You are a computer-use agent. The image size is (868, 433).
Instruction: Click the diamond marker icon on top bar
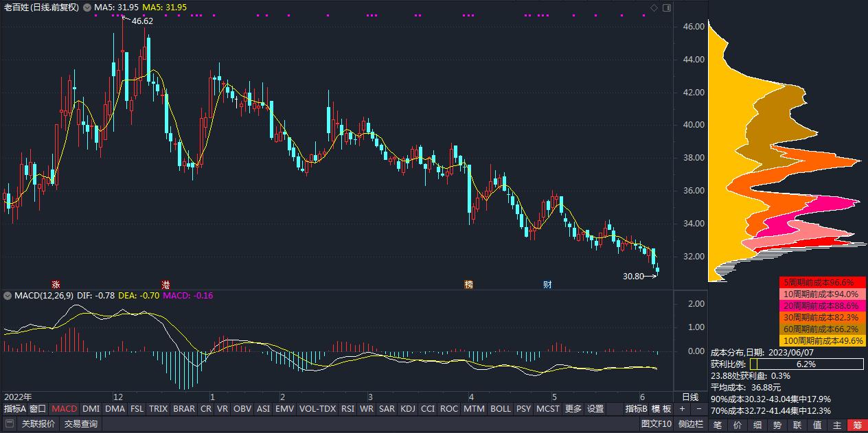point(654,7)
